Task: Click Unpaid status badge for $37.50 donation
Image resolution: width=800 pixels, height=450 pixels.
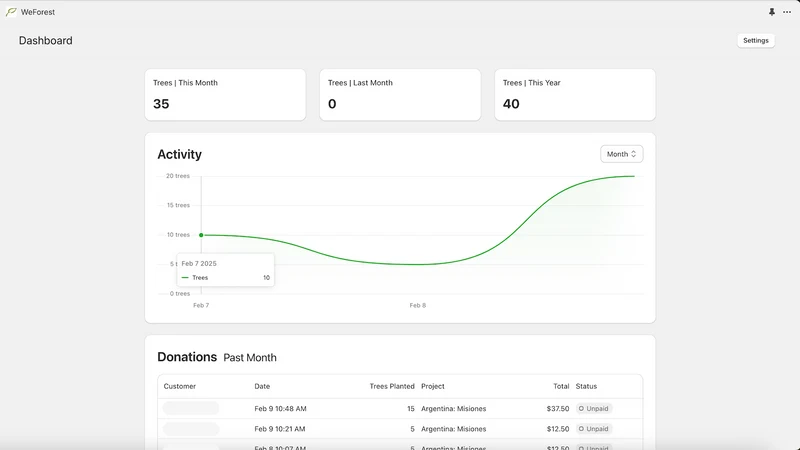Action: (x=594, y=409)
